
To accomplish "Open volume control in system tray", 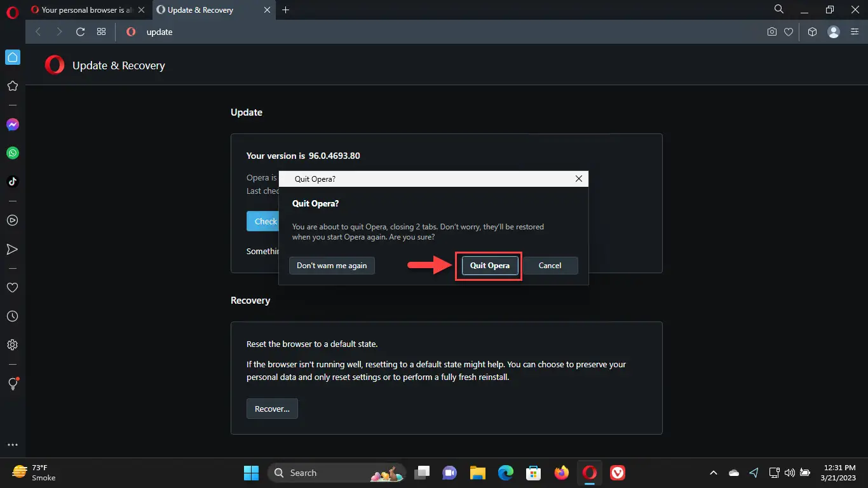I will point(789,473).
